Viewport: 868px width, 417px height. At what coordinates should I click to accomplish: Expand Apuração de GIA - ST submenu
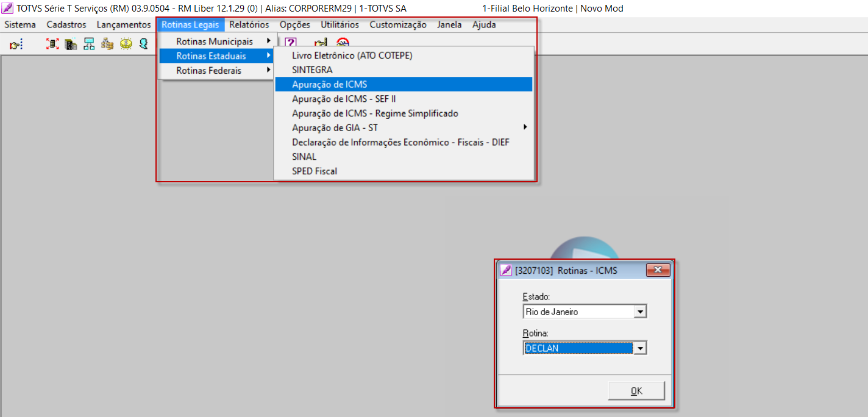pyautogui.click(x=404, y=127)
